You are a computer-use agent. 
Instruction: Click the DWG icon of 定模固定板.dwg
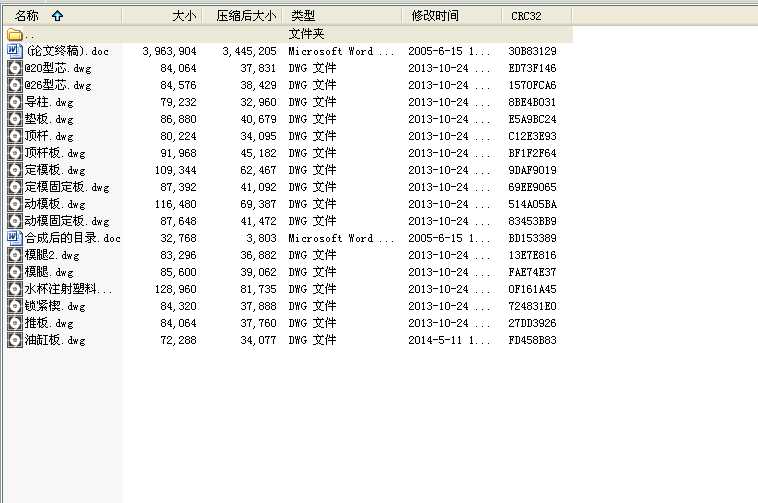(15, 187)
